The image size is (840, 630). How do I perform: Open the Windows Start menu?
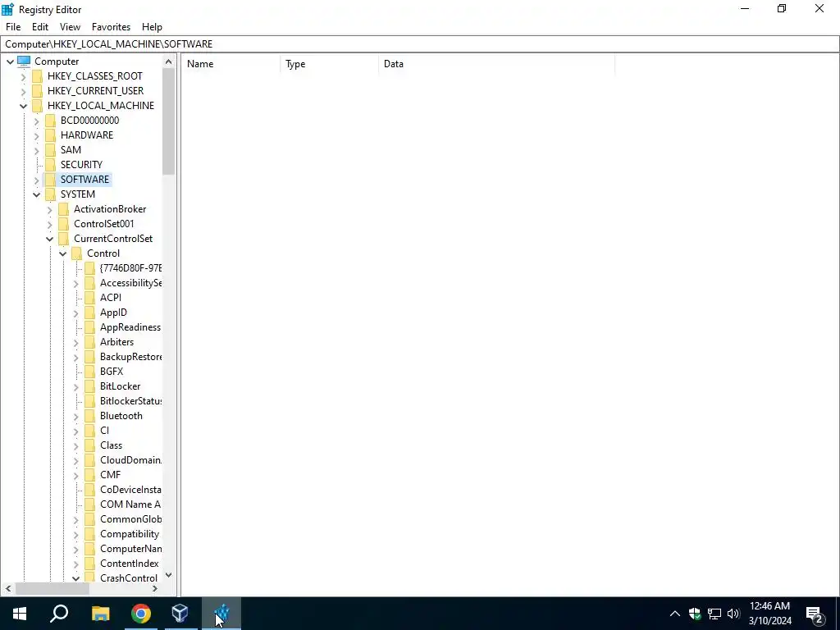tap(20, 614)
